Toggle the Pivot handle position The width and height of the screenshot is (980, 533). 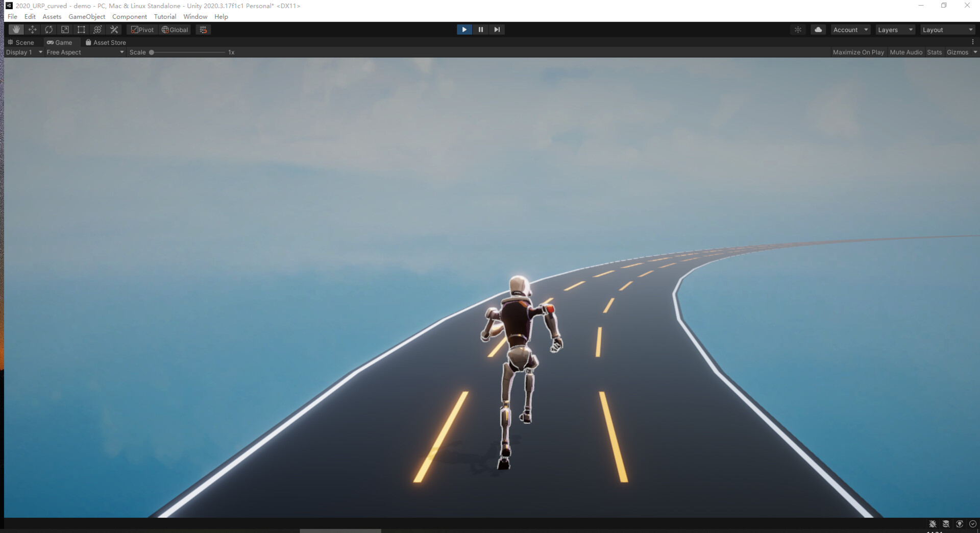click(x=142, y=30)
